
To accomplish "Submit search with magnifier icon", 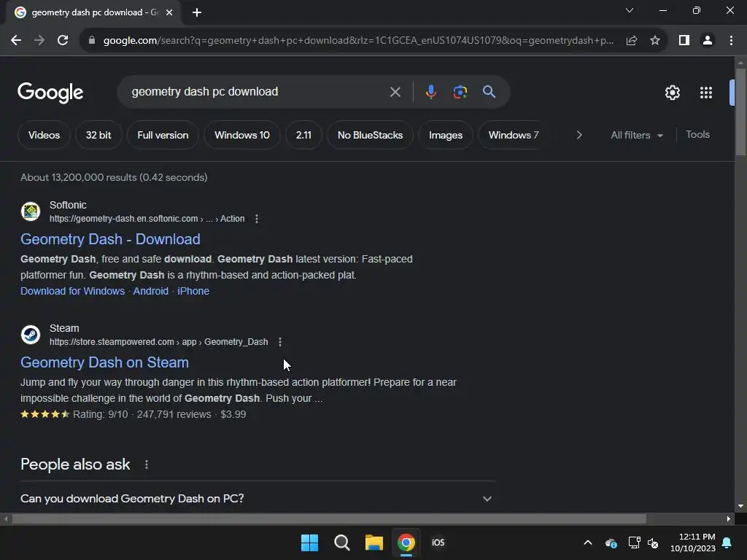I will (489, 92).
